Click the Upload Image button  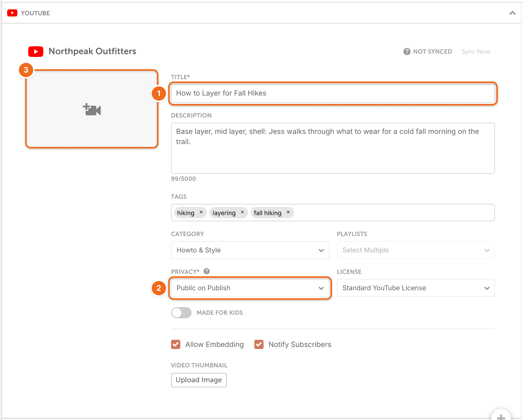(x=199, y=380)
